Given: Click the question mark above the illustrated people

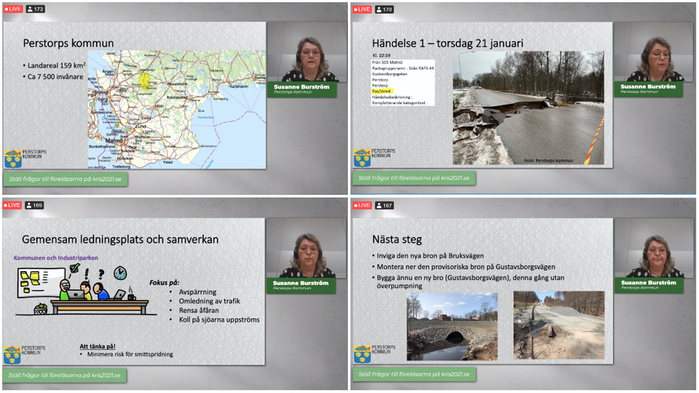Looking at the screenshot, I should 101,273.
